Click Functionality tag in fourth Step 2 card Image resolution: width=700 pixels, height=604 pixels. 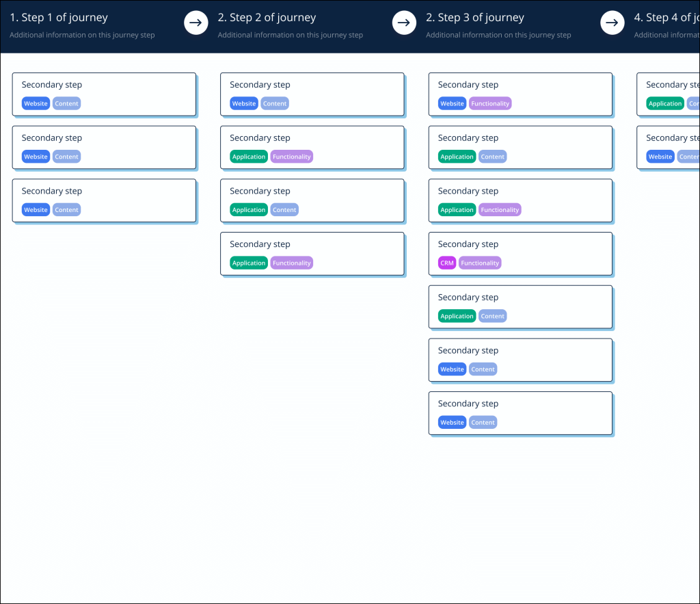[x=291, y=263]
